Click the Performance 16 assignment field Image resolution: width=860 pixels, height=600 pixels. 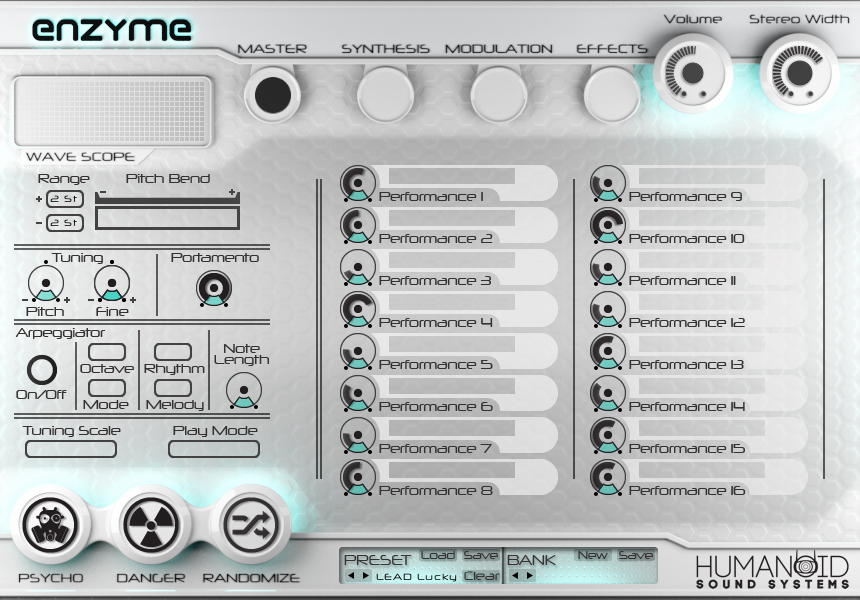pos(702,470)
